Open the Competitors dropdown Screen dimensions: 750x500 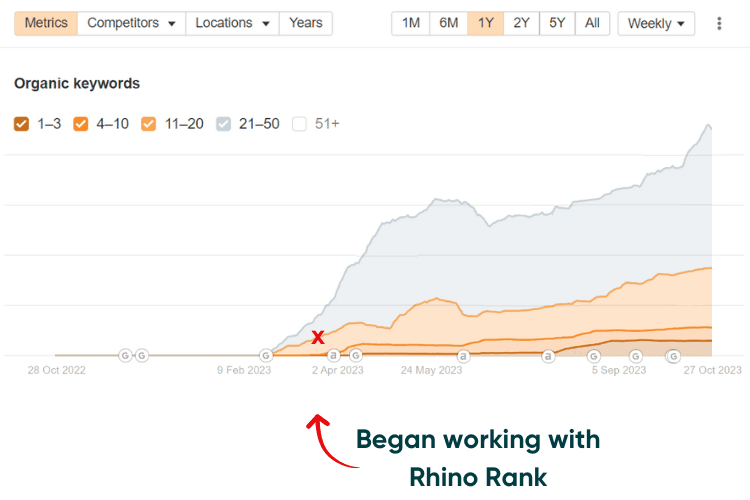[131, 23]
